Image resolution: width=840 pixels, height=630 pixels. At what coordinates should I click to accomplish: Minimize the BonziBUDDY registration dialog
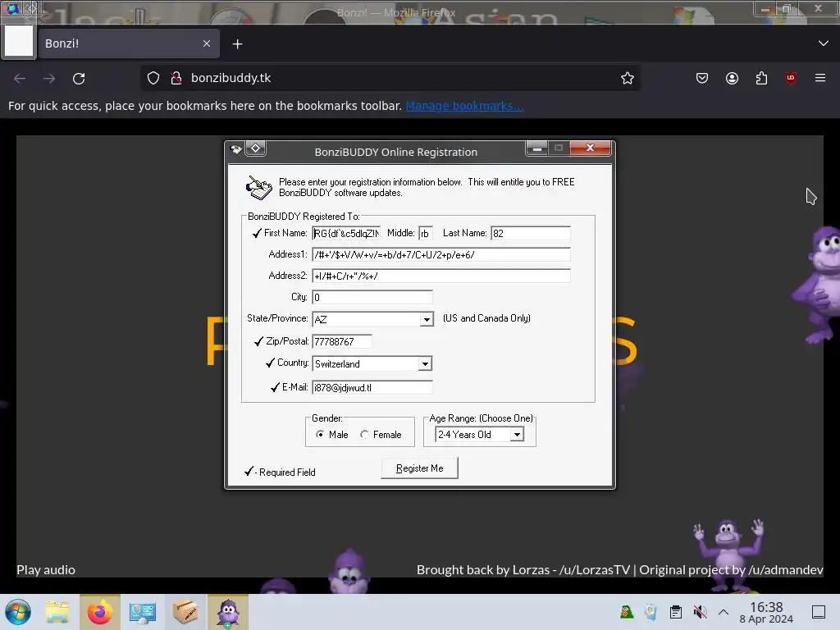[536, 148]
